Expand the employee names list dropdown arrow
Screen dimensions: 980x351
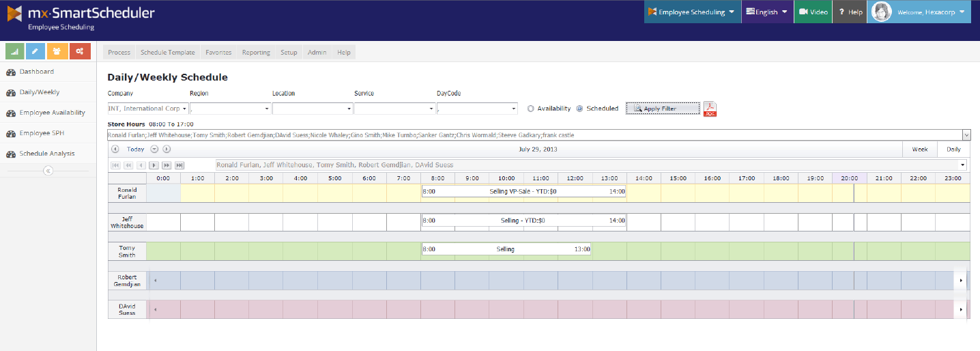click(x=966, y=135)
